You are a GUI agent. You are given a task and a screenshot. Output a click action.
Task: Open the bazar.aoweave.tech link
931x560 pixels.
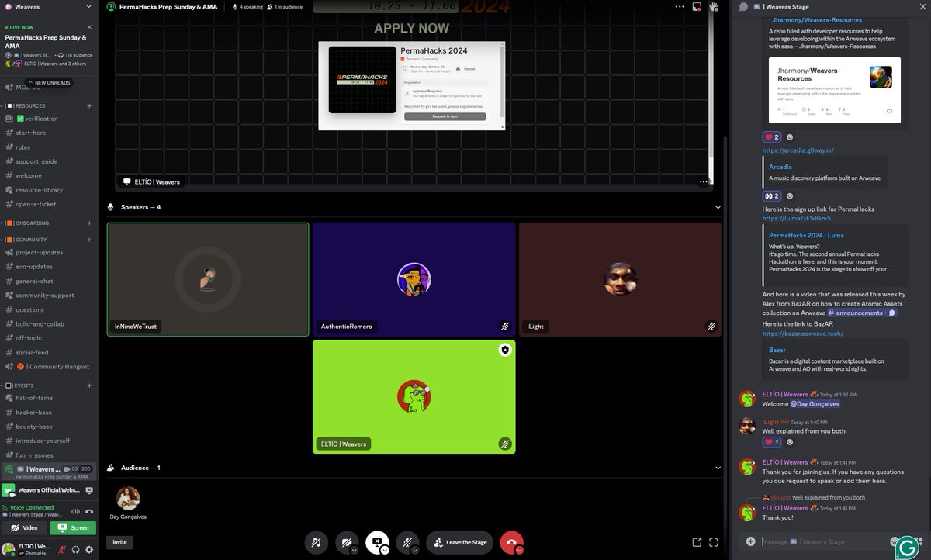[x=802, y=334]
